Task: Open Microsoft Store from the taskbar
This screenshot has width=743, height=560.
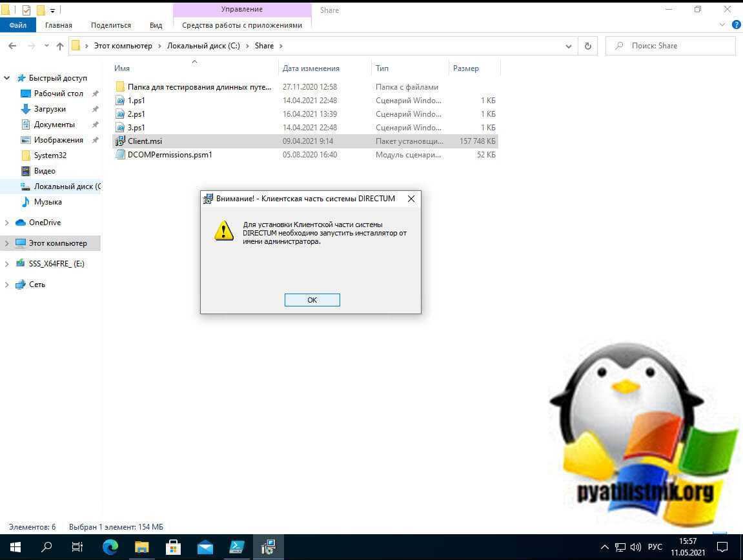Action: (174, 547)
